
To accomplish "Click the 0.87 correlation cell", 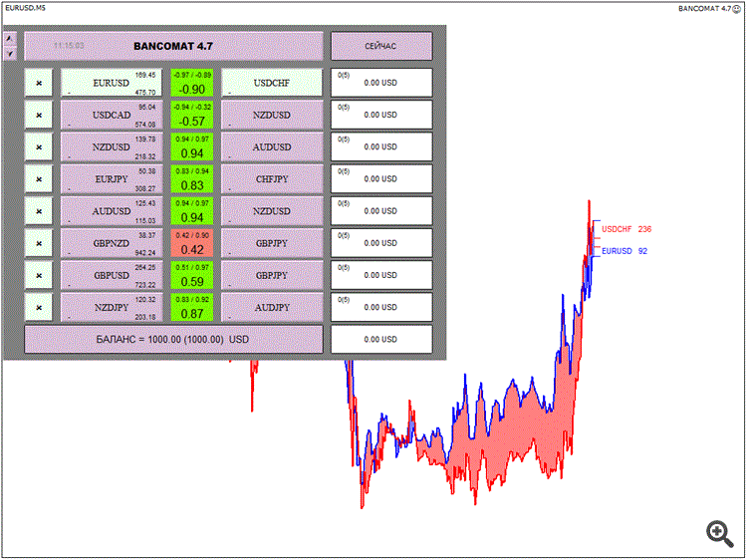I will [192, 308].
